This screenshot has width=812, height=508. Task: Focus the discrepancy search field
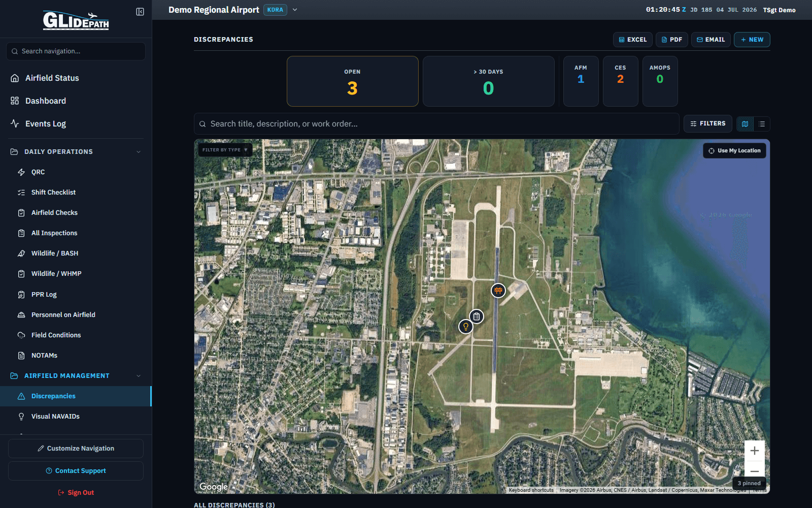436,124
